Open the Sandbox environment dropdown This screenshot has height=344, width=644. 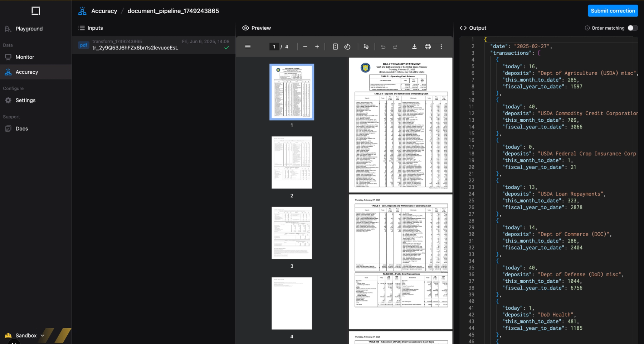click(24, 335)
